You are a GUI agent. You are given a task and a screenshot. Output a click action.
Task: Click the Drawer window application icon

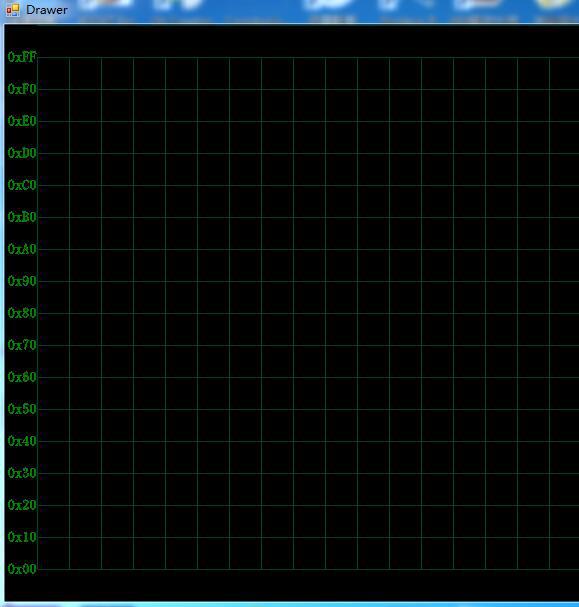click(x=13, y=10)
